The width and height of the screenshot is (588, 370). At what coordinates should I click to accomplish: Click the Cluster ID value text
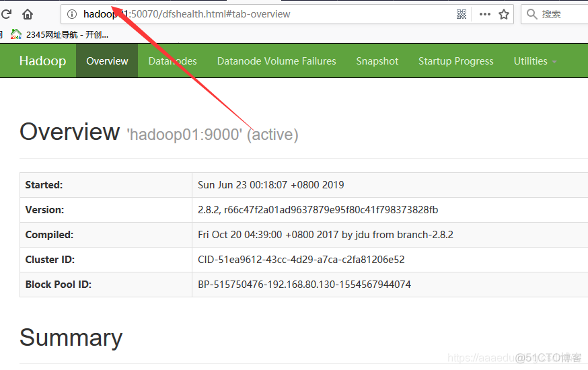point(301,260)
